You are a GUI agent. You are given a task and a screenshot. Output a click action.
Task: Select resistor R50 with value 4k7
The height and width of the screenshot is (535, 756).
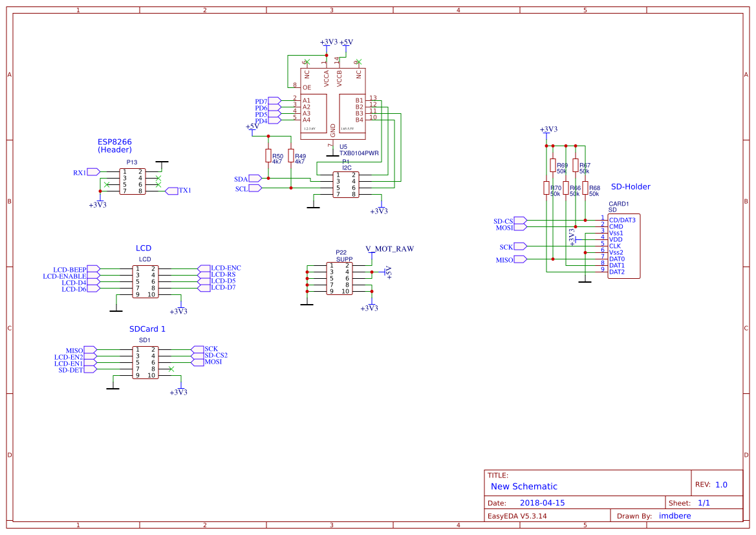click(x=268, y=155)
